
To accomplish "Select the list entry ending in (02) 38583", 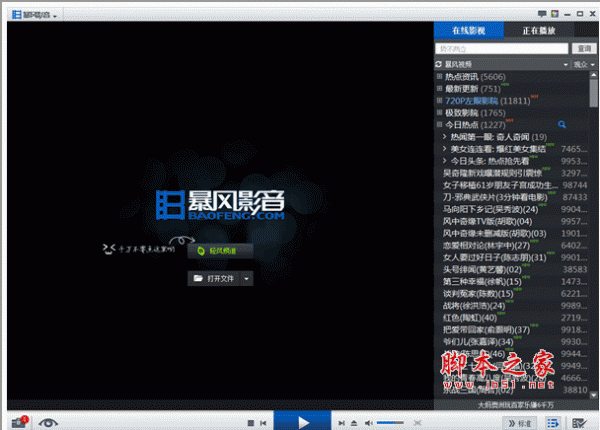I will (515, 269).
